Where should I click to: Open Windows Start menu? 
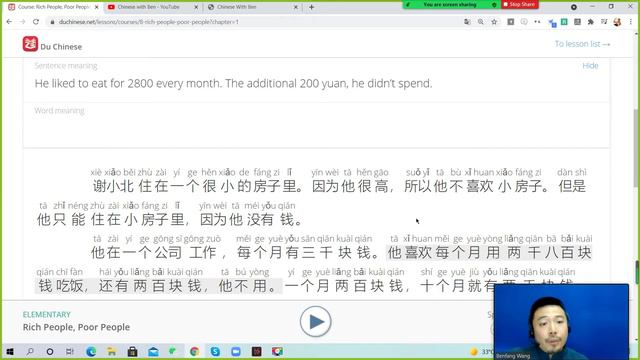click(10, 351)
